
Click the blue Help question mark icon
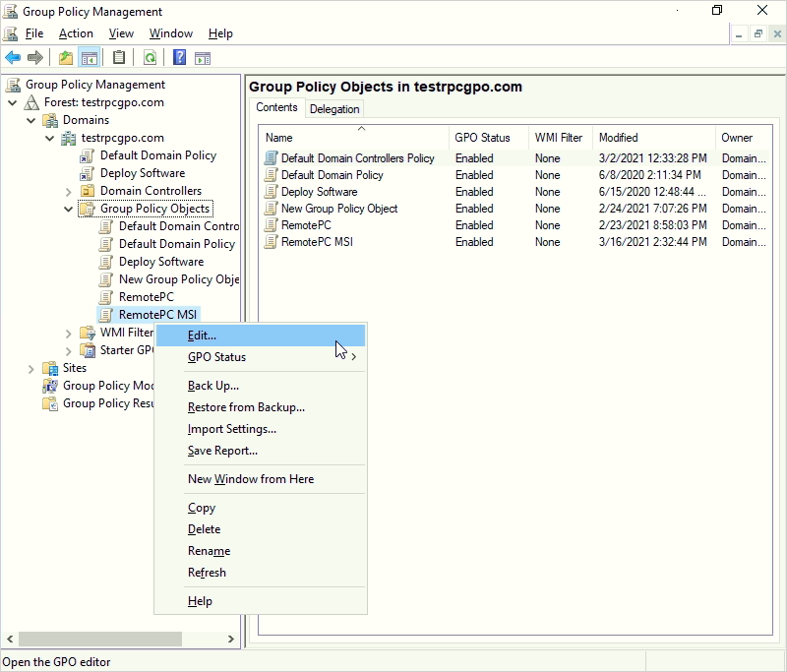tap(180, 58)
